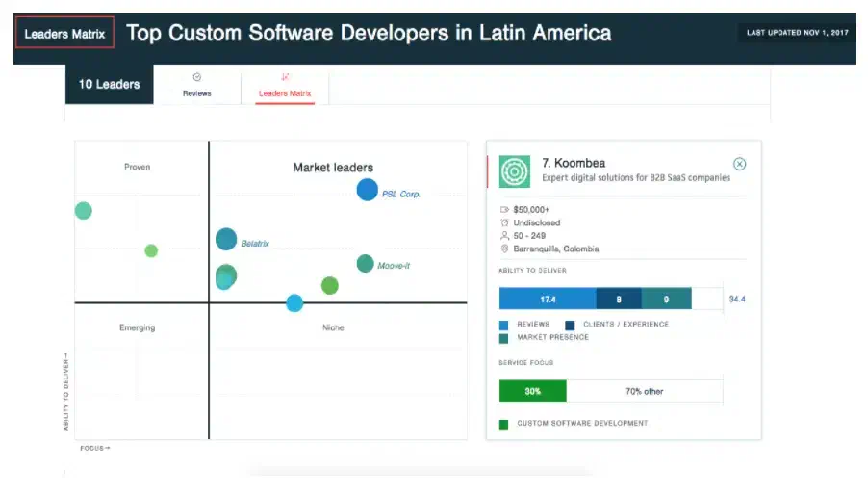
Task: Click the Market Presence 9 bar segment
Action: pos(667,299)
